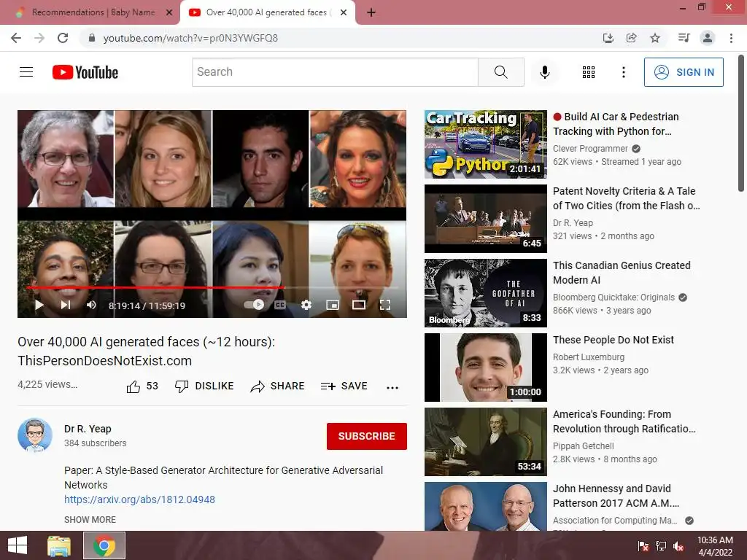
Task: Open America's Founding video thumbnail
Action: point(485,441)
